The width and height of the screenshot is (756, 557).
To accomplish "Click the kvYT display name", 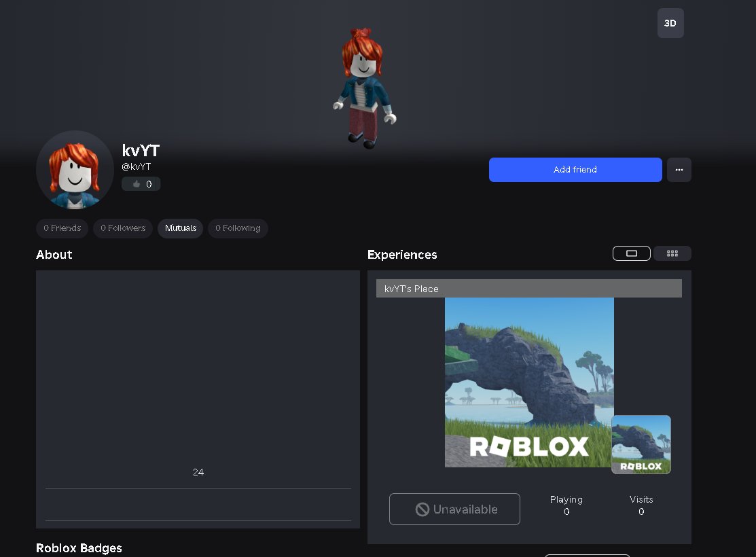I will [x=141, y=151].
